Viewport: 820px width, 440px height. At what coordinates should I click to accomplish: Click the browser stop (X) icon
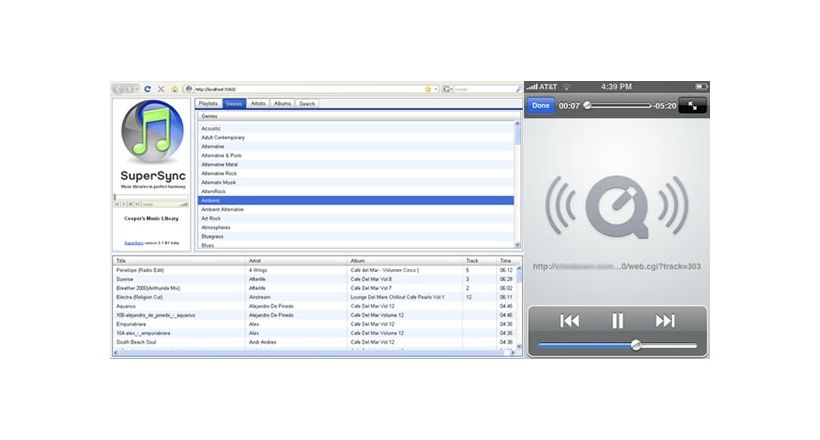[x=161, y=89]
